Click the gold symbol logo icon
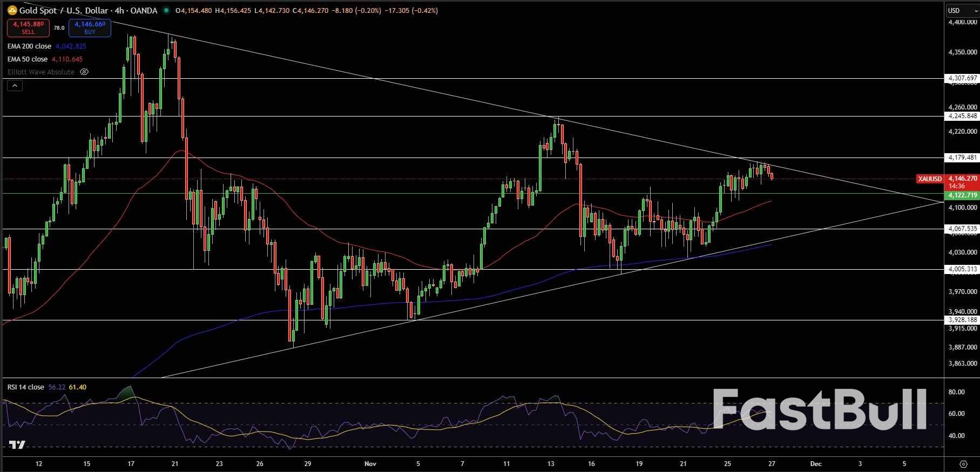 [x=12, y=10]
